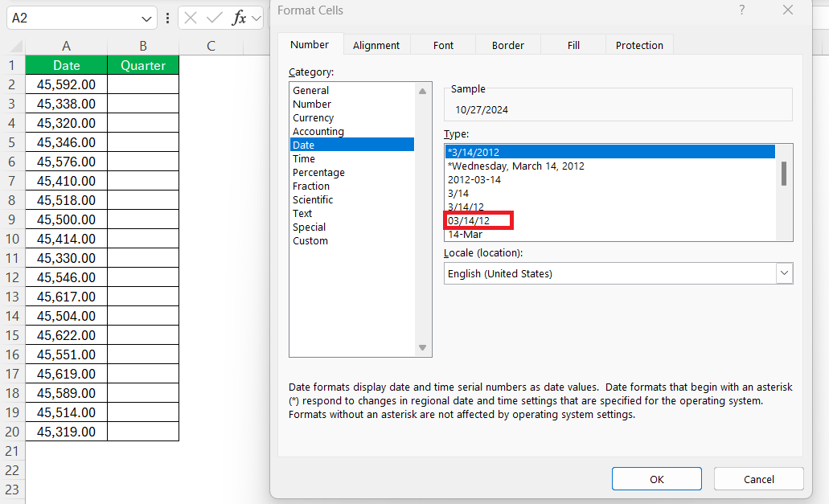
Task: Click the formula bar enter checkmark icon
Action: pos(214,18)
